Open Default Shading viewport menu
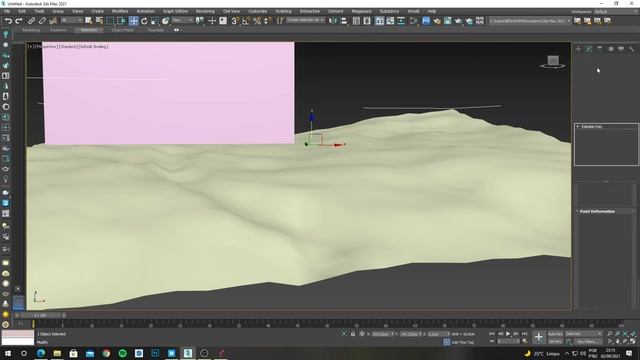This screenshot has height=360, width=640. (x=93, y=47)
